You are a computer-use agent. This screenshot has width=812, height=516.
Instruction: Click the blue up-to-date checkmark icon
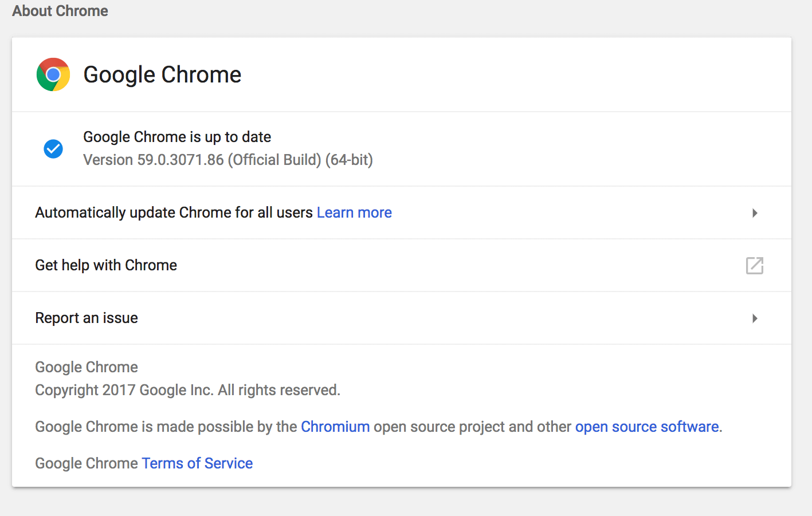tap(53, 149)
